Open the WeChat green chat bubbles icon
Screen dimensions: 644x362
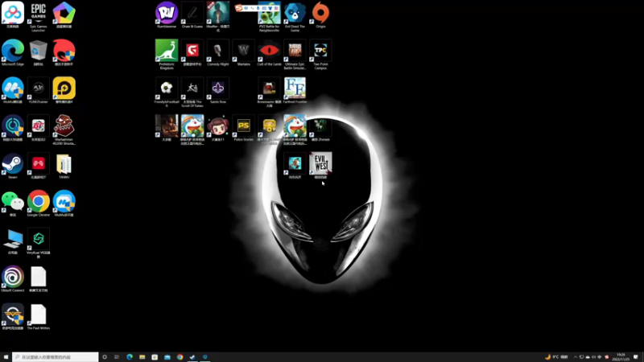[x=13, y=202]
